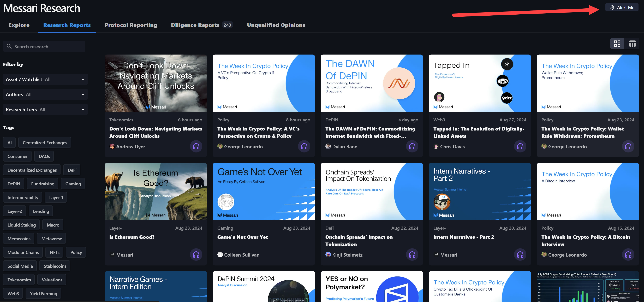Select the Research Reports tab

tap(67, 25)
